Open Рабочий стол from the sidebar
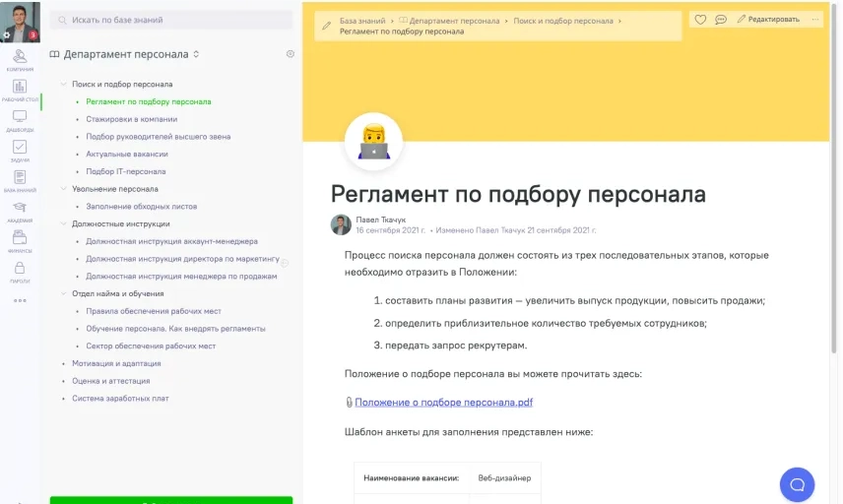843x504 pixels. [20, 90]
